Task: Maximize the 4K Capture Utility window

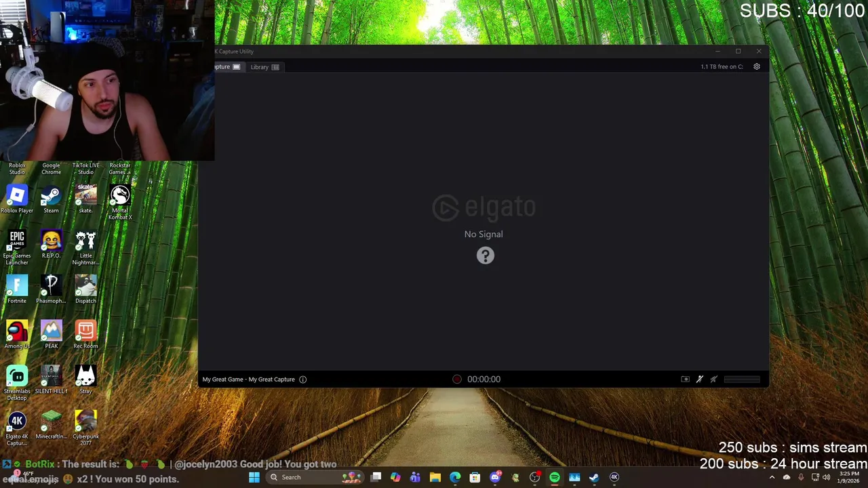Action: pyautogui.click(x=738, y=52)
